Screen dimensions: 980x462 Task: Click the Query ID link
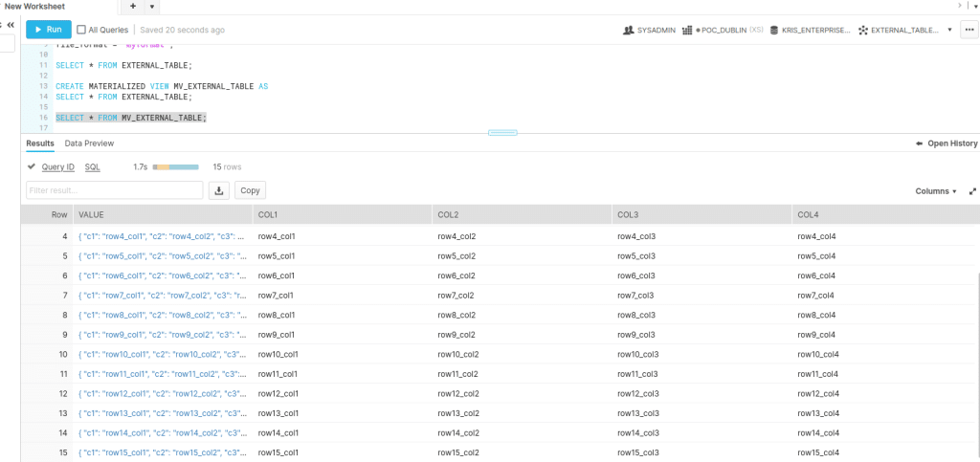point(57,166)
